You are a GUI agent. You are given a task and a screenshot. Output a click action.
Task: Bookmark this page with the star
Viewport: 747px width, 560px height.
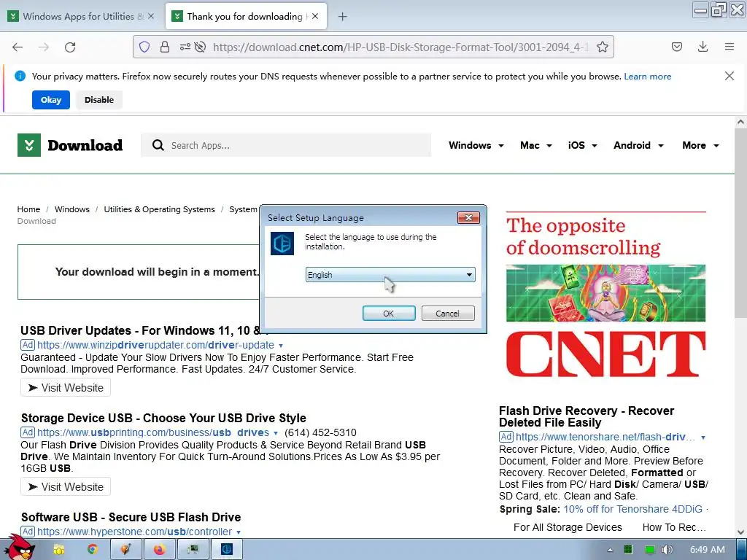tap(602, 47)
